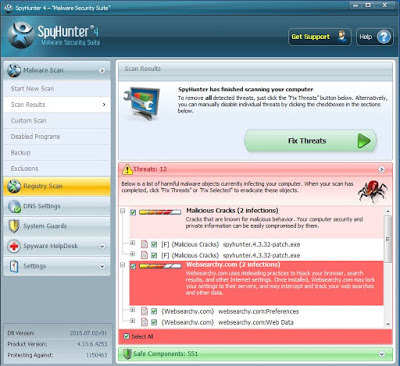
Task: Uncheck the Malicious Cracks group checkbox
Action: [x=133, y=212]
